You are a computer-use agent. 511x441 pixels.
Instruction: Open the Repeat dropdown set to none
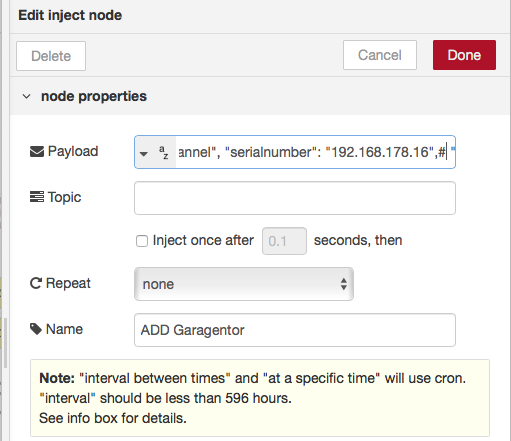click(244, 284)
